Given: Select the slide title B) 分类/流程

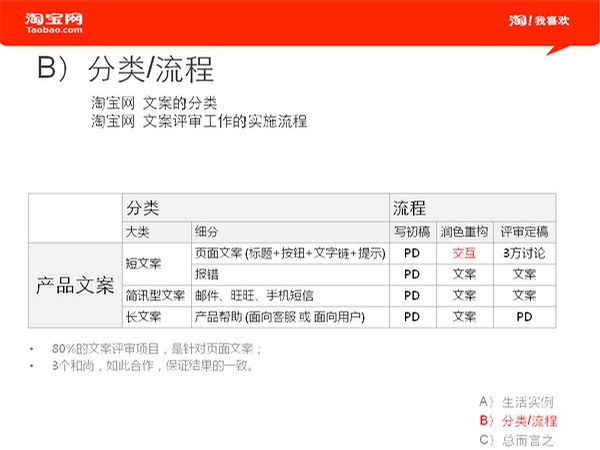Looking at the screenshot, I should pos(125,69).
